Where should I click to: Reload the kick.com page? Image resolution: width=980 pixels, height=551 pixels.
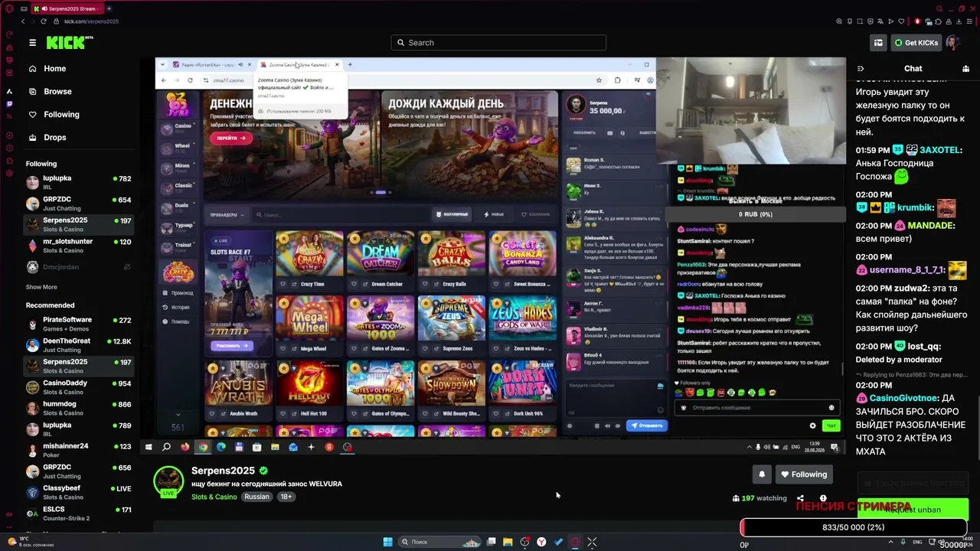tap(43, 21)
